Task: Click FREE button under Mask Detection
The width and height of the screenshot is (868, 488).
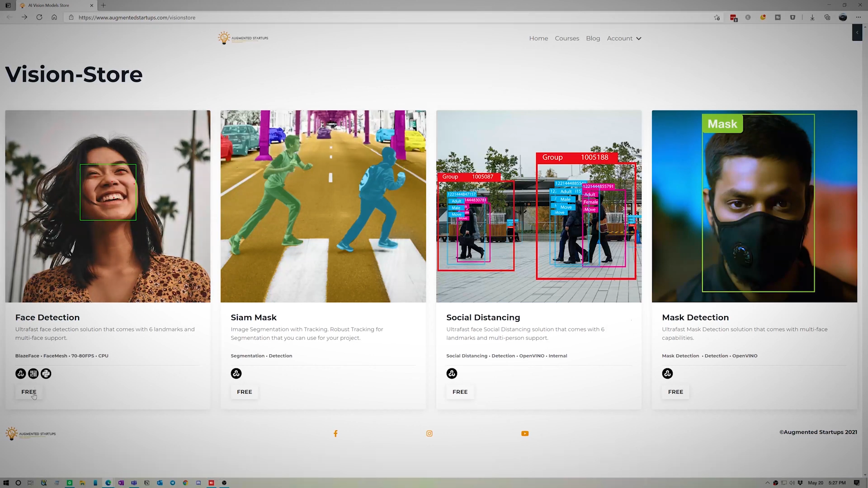Action: [x=675, y=392]
